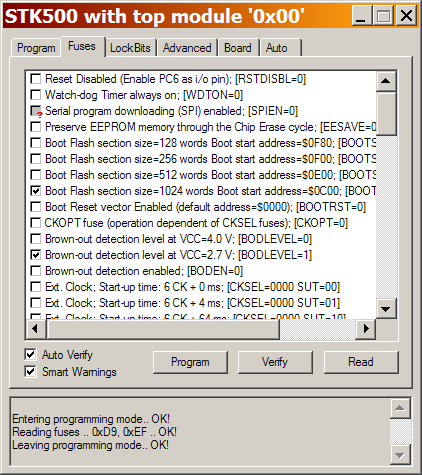Switch to the Program tab
The height and width of the screenshot is (475, 422).
(36, 48)
